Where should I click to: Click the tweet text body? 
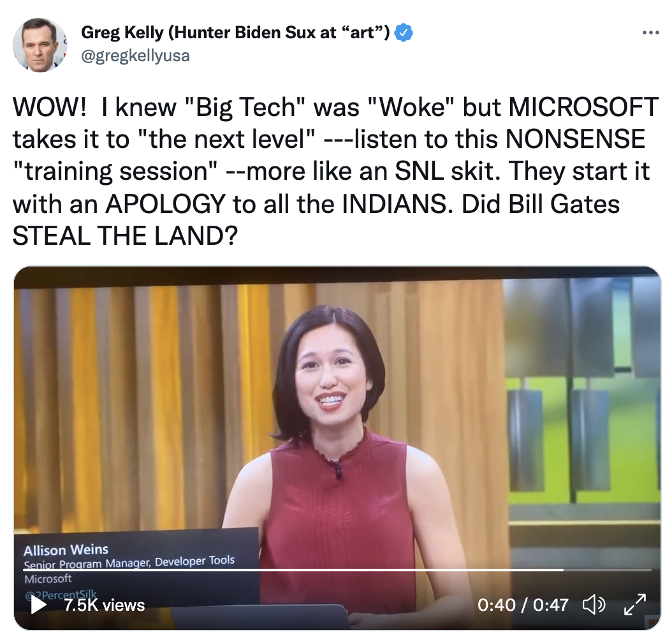335,172
